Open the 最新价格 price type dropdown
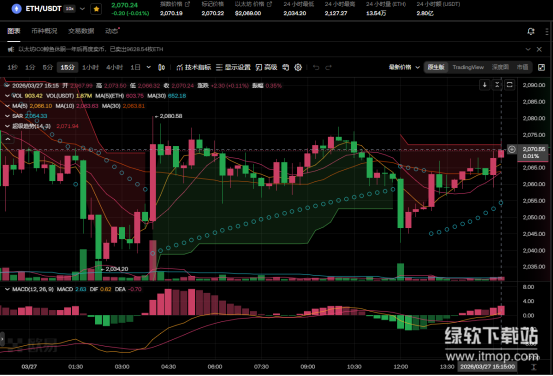This screenshot has height=376, width=553. pos(404,67)
